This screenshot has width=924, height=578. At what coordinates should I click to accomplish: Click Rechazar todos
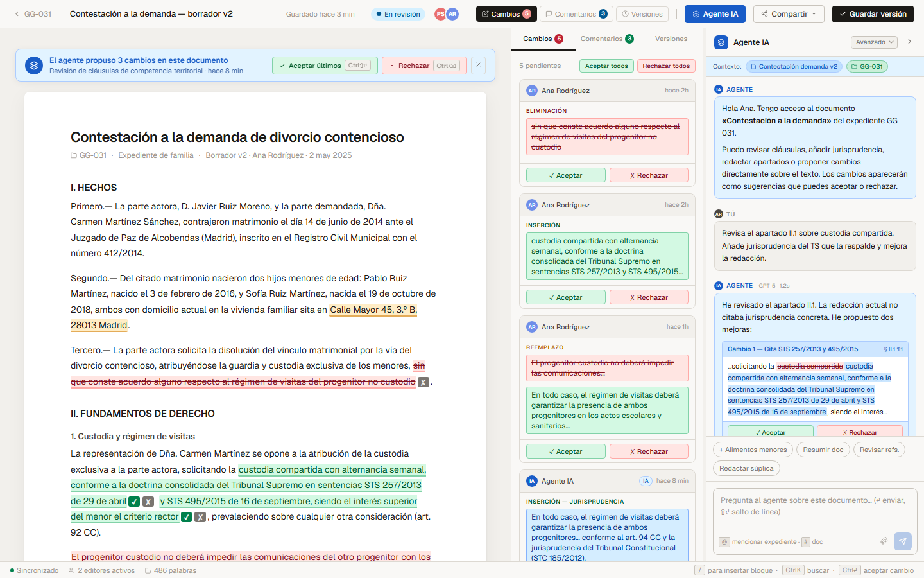666,66
